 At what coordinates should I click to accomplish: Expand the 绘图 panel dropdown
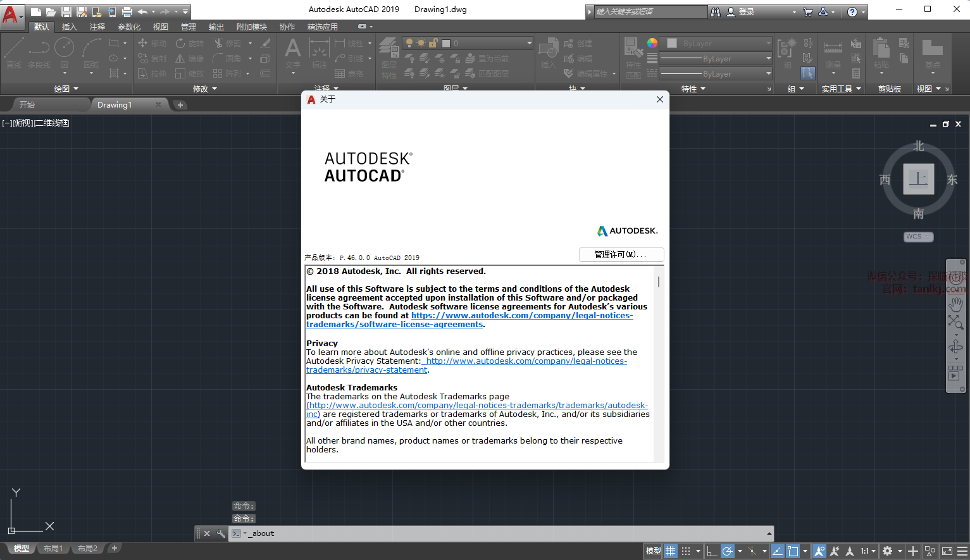click(x=66, y=89)
